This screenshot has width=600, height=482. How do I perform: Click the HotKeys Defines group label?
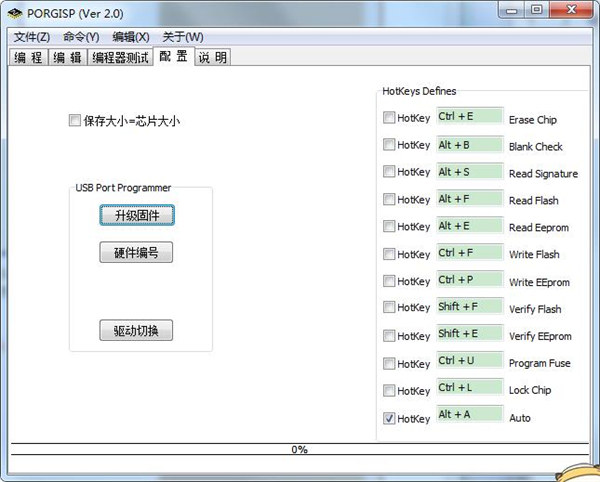tap(419, 91)
